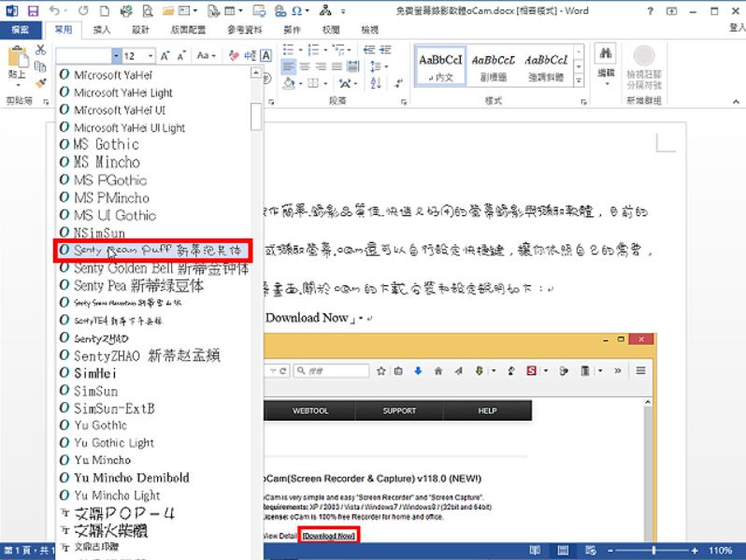
Task: Select the Format Painter brush icon
Action: tap(40, 83)
